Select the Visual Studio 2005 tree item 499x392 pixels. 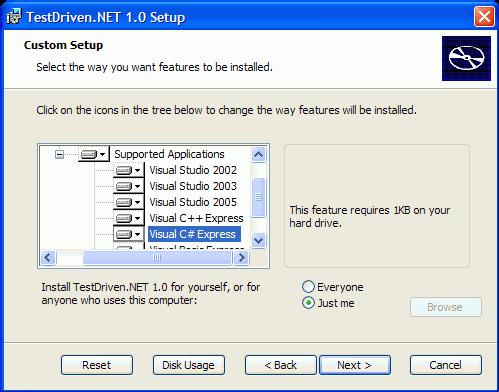[193, 202]
